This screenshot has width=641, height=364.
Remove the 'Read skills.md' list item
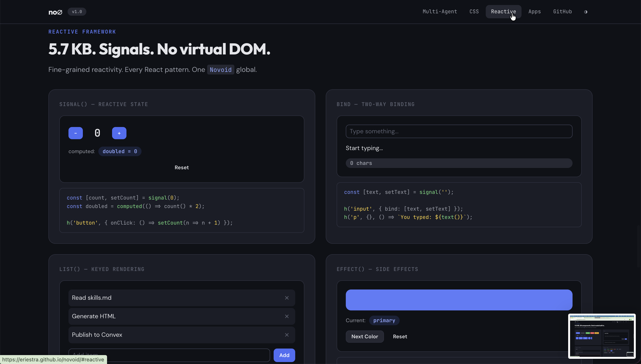point(287,298)
